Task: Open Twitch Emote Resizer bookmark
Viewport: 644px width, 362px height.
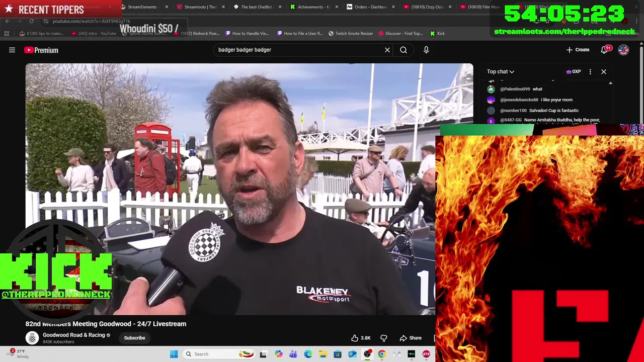Action: click(x=351, y=34)
